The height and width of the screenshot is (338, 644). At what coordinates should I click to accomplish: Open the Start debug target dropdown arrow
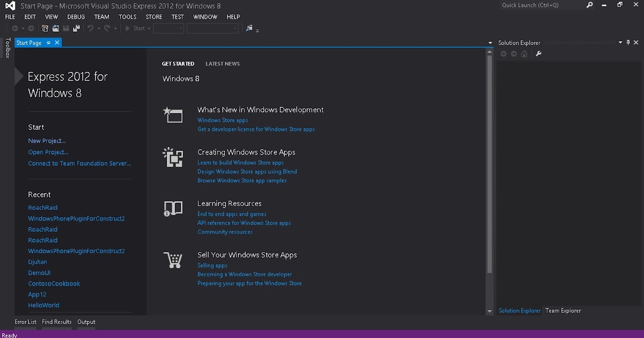[x=149, y=28]
